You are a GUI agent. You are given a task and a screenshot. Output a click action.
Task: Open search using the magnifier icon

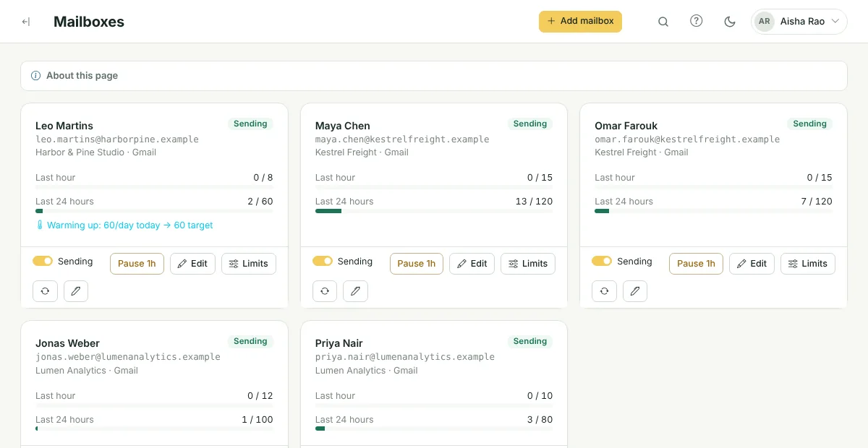point(663,22)
